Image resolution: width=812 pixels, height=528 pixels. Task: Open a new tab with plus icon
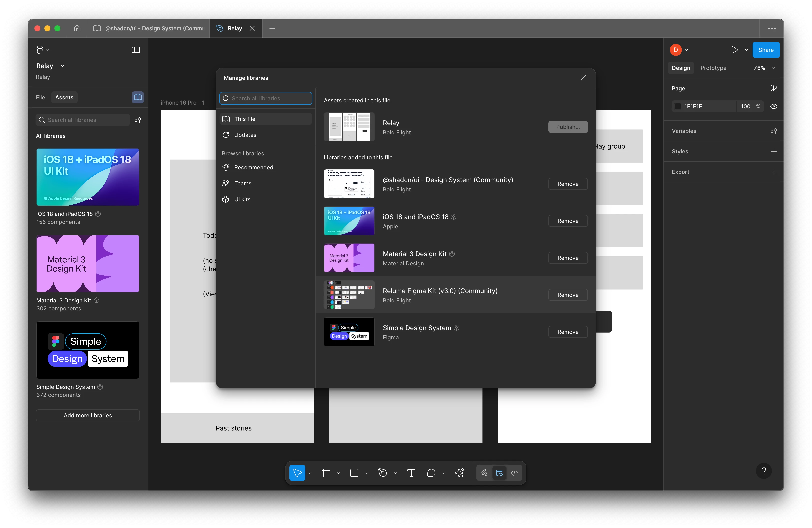272,29
